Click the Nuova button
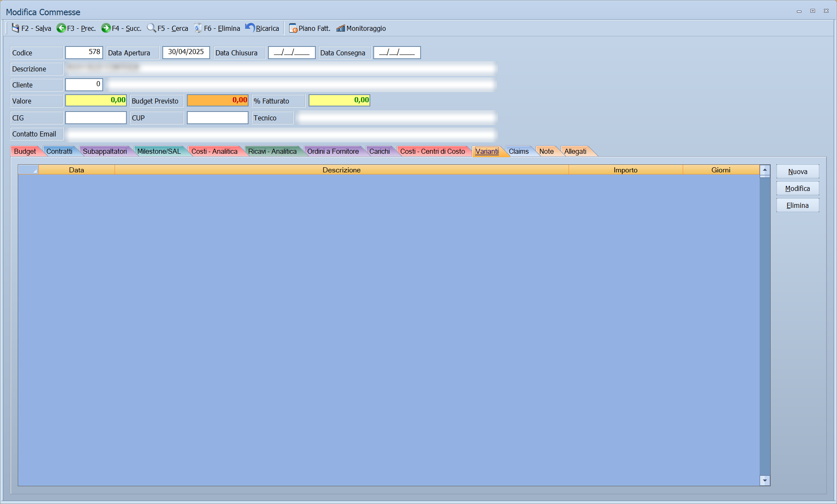Image resolution: width=837 pixels, height=504 pixels. point(798,172)
